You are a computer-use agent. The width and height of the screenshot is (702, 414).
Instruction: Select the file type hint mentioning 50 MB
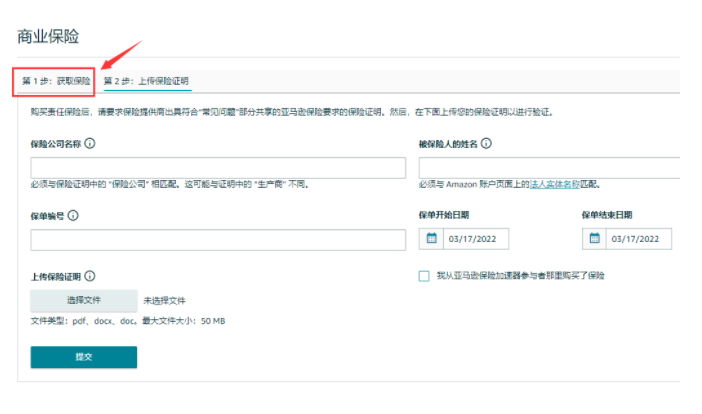(x=128, y=321)
